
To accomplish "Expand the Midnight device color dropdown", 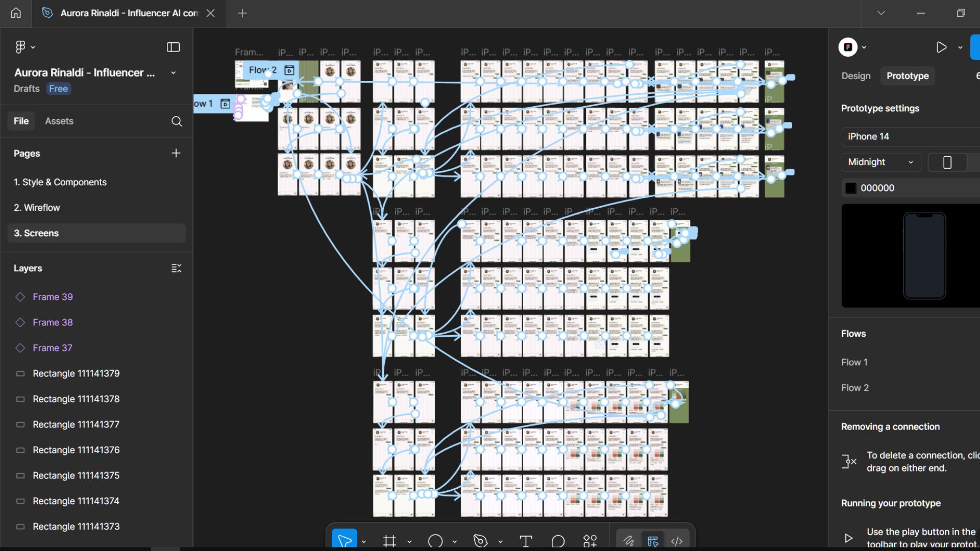I will point(880,162).
